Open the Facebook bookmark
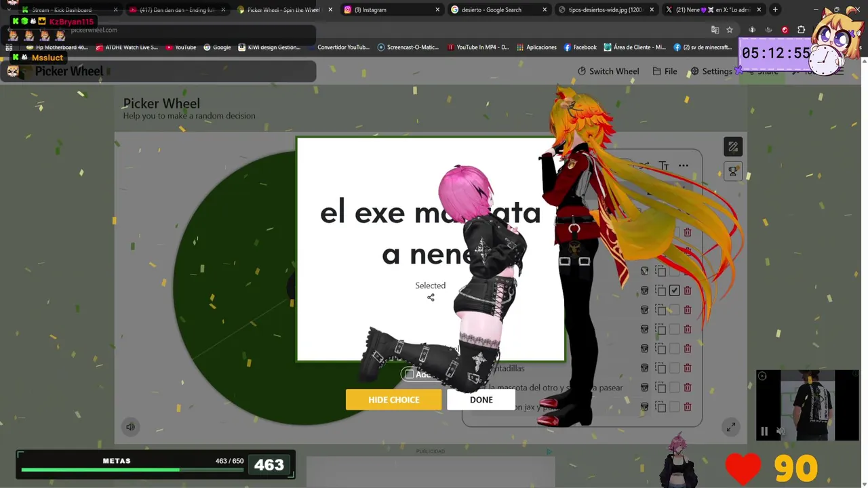The height and width of the screenshot is (488, 868). click(580, 47)
